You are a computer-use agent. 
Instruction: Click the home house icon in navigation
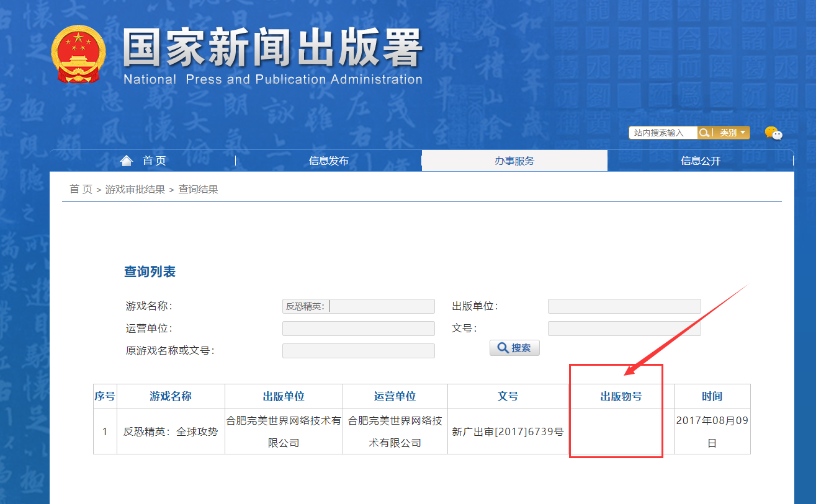coord(127,161)
